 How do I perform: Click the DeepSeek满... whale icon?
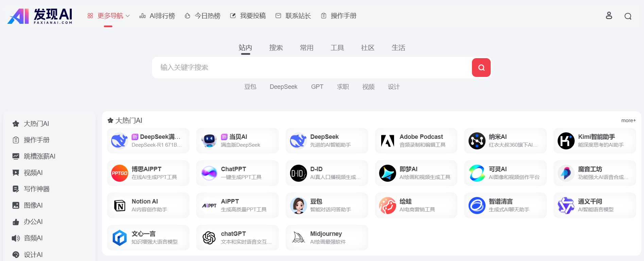click(x=119, y=141)
